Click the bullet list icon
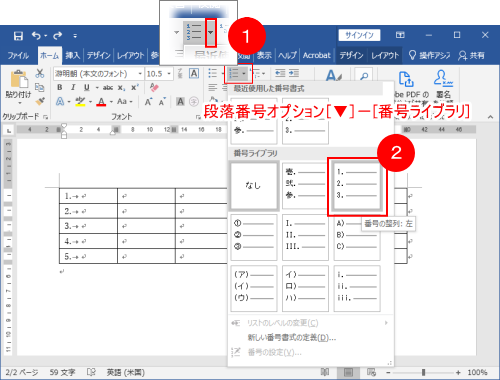 click(x=212, y=73)
